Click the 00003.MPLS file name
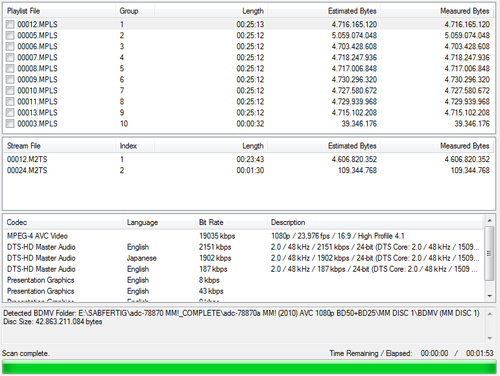Image resolution: width=500 pixels, height=376 pixels. pos(37,124)
